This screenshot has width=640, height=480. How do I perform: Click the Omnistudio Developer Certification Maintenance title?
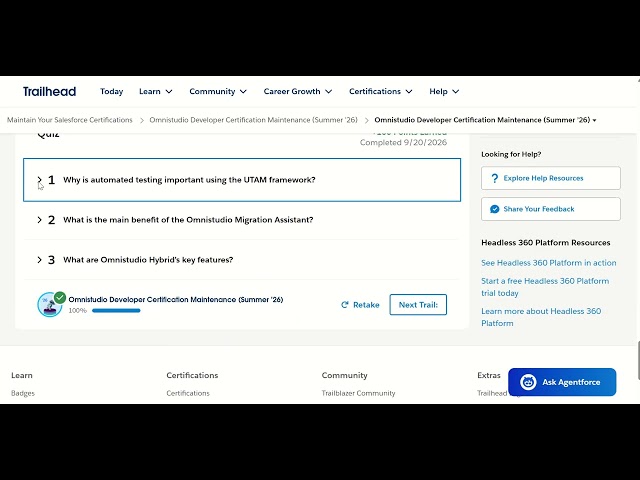(x=176, y=300)
